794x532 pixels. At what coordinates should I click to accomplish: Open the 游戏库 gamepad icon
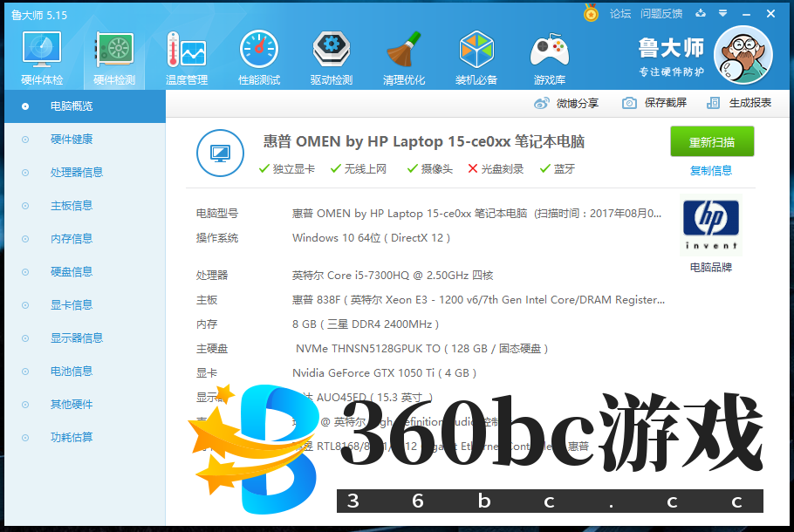[x=550, y=54]
